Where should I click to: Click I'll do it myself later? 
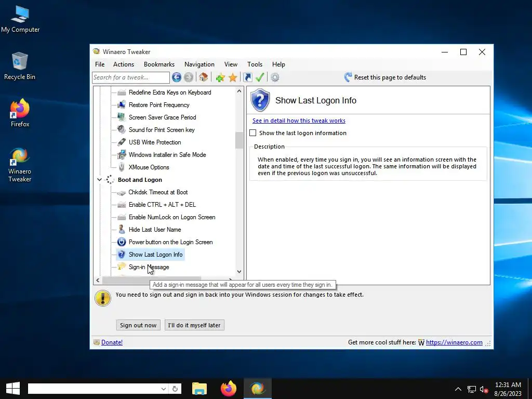pos(194,325)
